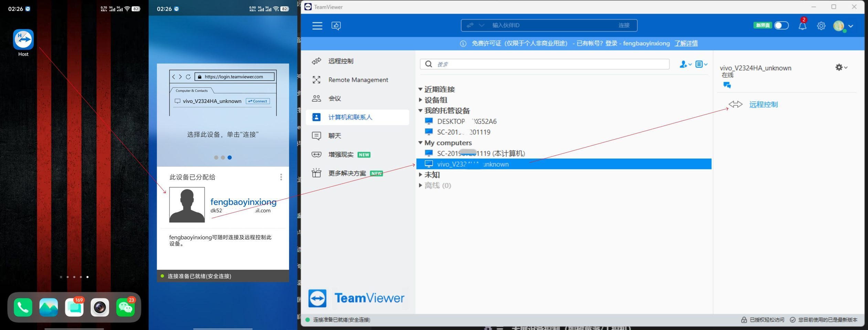Image resolution: width=868 pixels, height=330 pixels.
Task: Collapse the My computers group
Action: point(420,142)
